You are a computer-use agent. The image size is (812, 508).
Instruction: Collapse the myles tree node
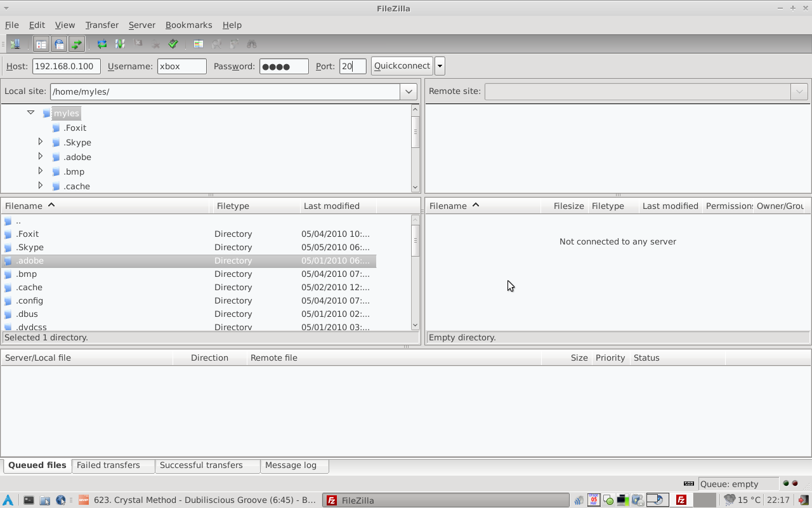tap(30, 112)
